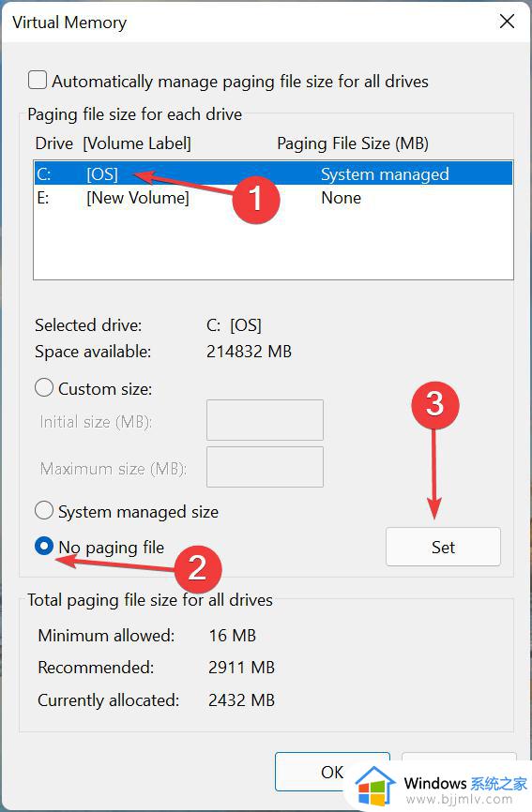532x812 pixels.
Task: Choose System managed size option
Action: 44,511
